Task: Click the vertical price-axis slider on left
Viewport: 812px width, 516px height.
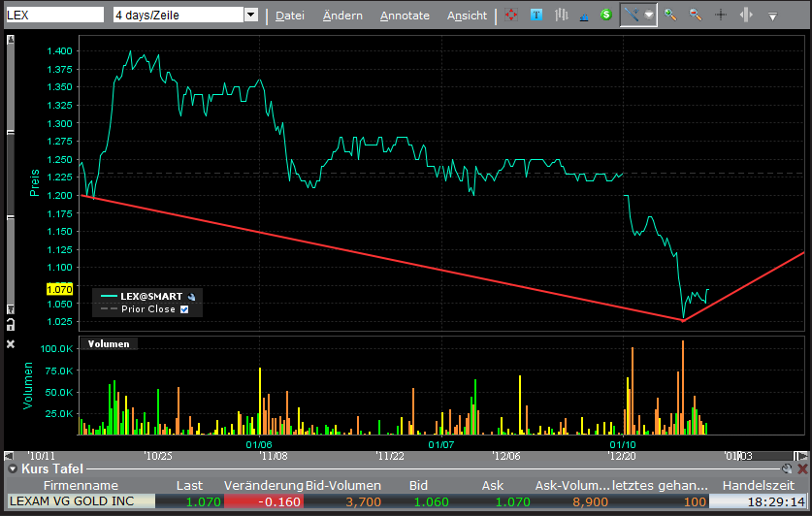Action: [11, 175]
